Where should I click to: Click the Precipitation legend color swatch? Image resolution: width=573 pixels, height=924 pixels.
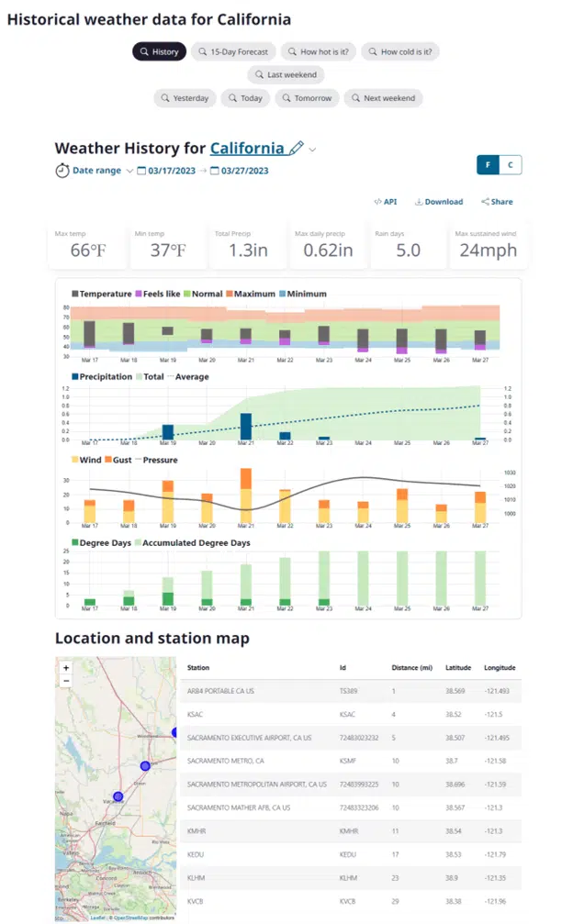pyautogui.click(x=74, y=377)
